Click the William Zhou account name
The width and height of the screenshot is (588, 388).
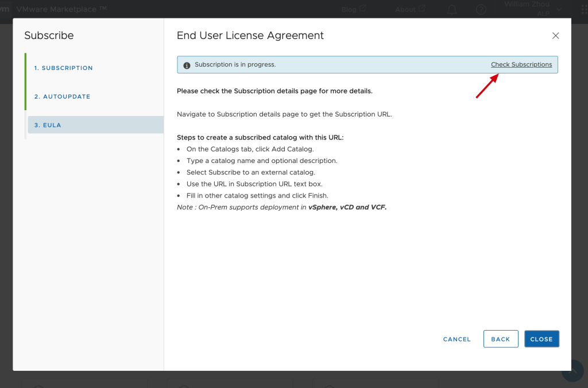527,5
